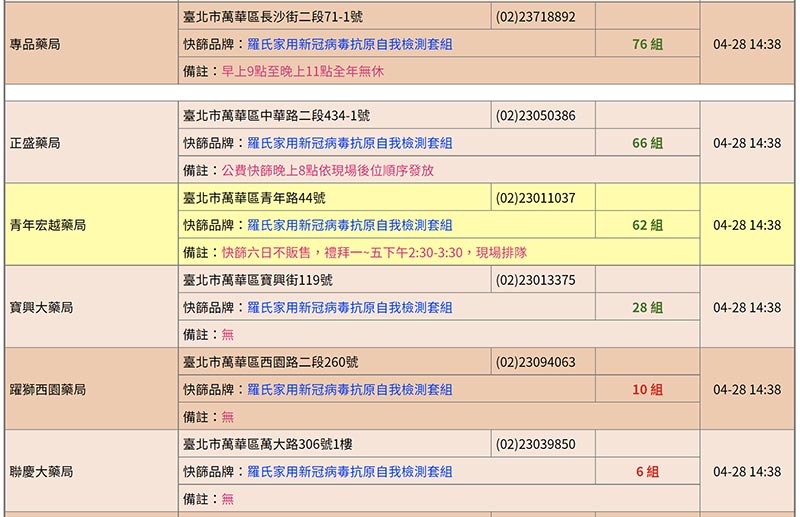Click the update time for 正盛藥局

(x=747, y=143)
